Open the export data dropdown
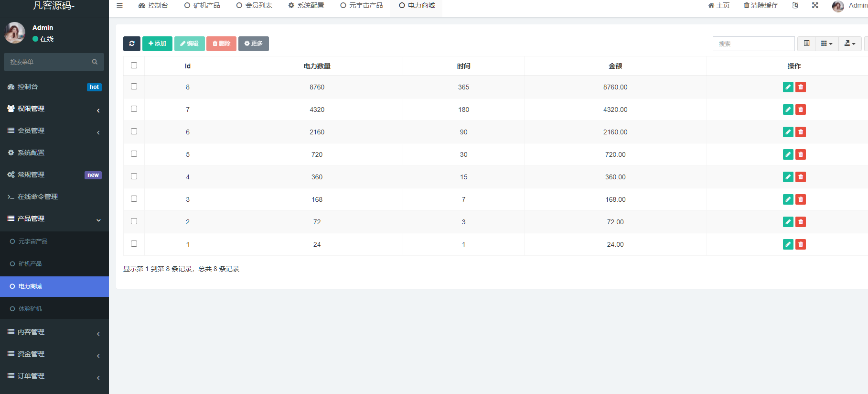The height and width of the screenshot is (394, 868). tap(850, 44)
